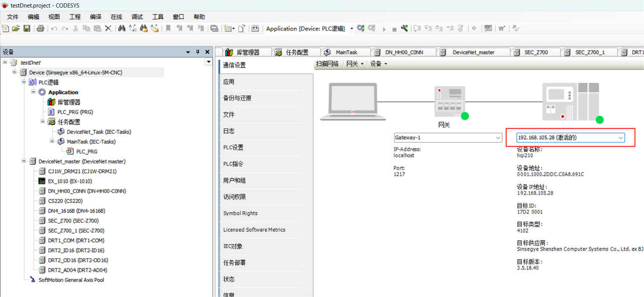The width and height of the screenshot is (644, 297).
Task: Click the Print icon in the toolbar
Action: pos(41,29)
